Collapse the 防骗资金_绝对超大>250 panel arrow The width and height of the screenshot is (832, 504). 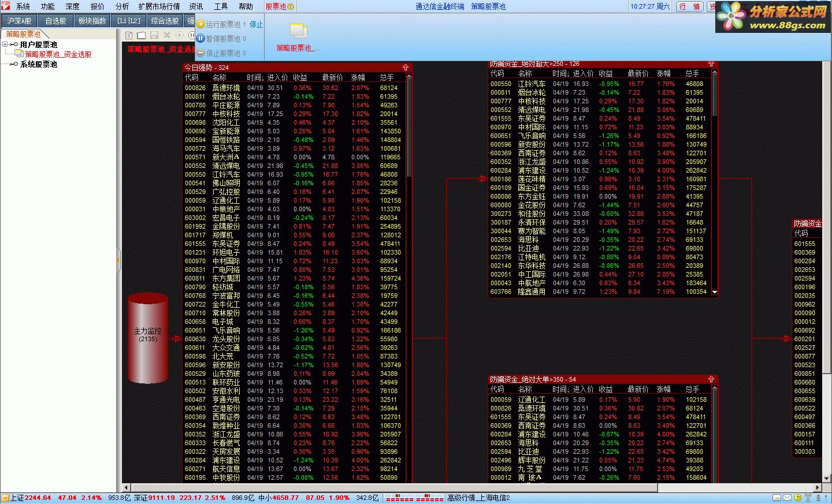click(x=711, y=64)
